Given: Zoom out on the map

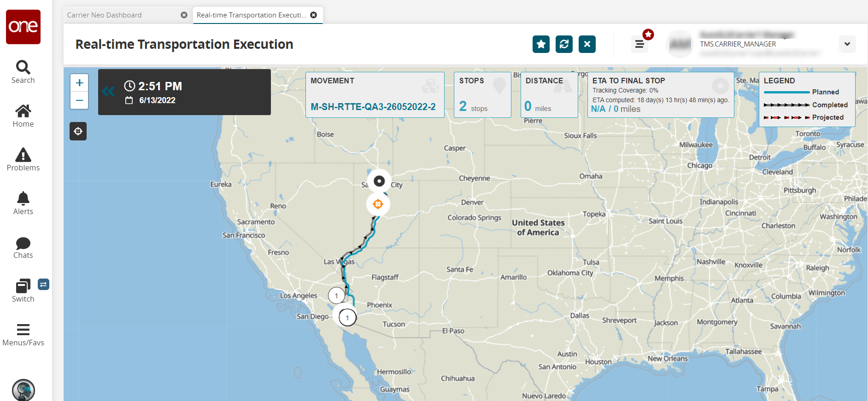Looking at the screenshot, I should click(x=79, y=100).
